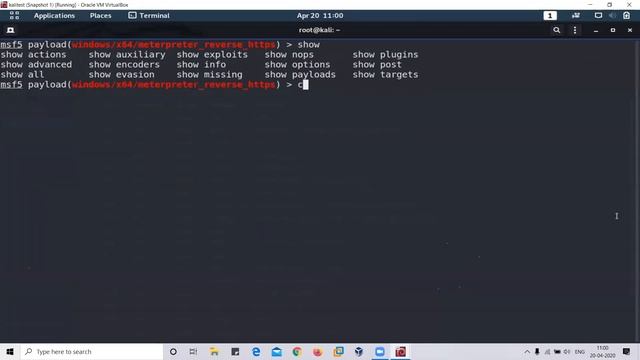Open the Windows taskbar clock 11:00
The image size is (640, 360).
[602, 351]
